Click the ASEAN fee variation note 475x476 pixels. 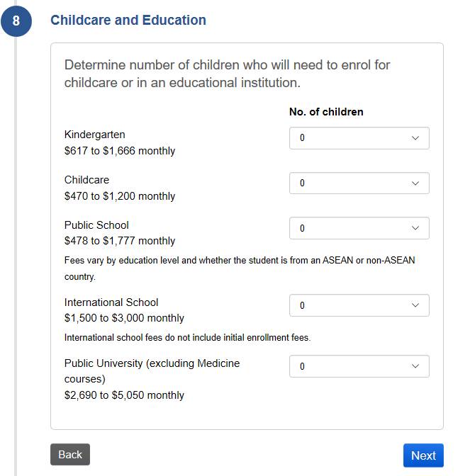coord(240,268)
